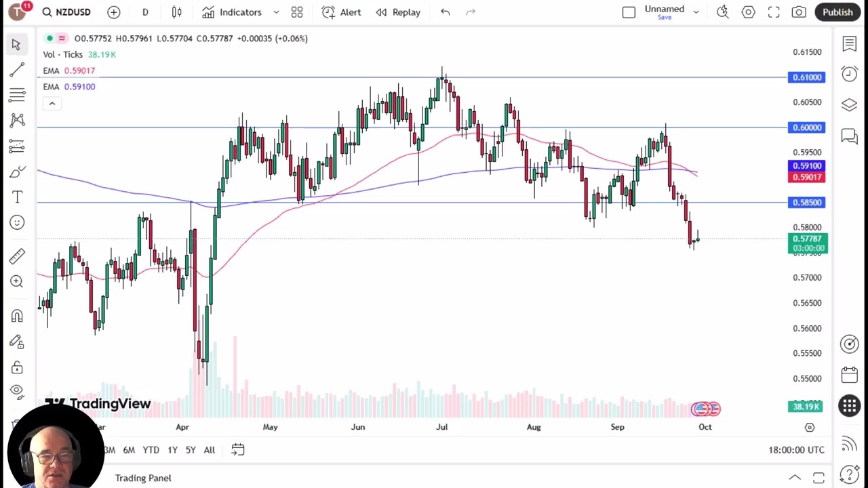The image size is (868, 488).
Task: Open the Replay mode
Action: tap(399, 12)
